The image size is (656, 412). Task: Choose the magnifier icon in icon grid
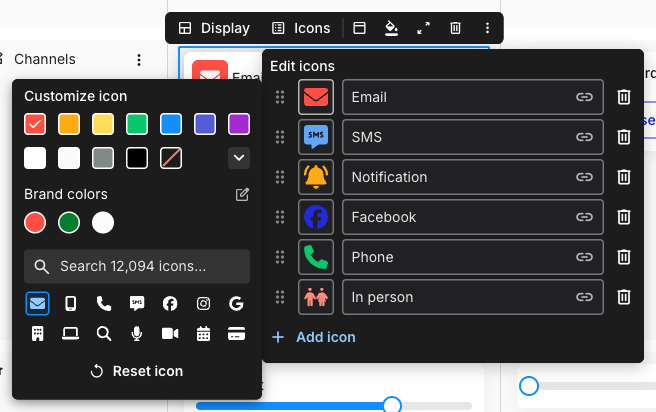click(x=104, y=334)
